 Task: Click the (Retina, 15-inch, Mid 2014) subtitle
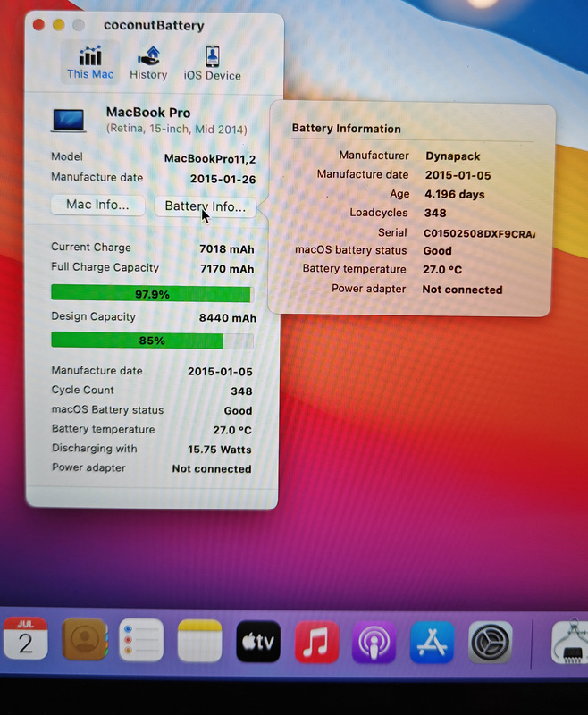[x=177, y=129]
